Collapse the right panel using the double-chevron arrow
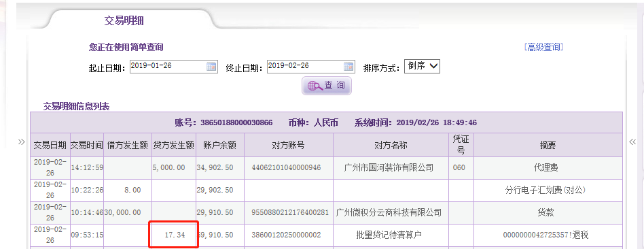644x249 pixels. (x=632, y=142)
